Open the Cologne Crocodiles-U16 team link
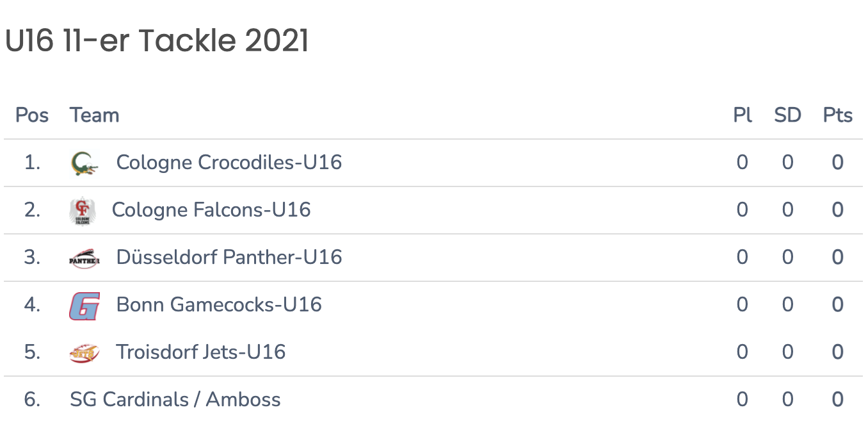868x428 pixels. click(x=229, y=163)
